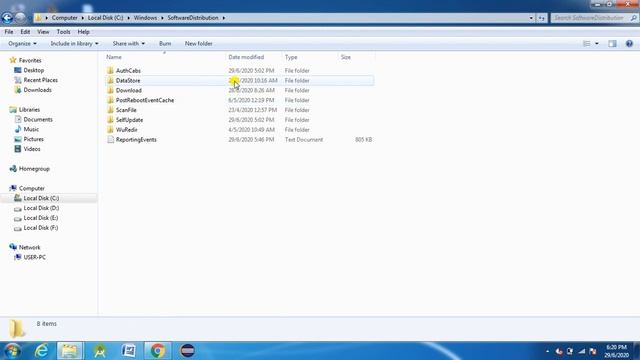This screenshot has height=360, width=640.
Task: Click Windows in the breadcrumb path
Action: point(145,18)
